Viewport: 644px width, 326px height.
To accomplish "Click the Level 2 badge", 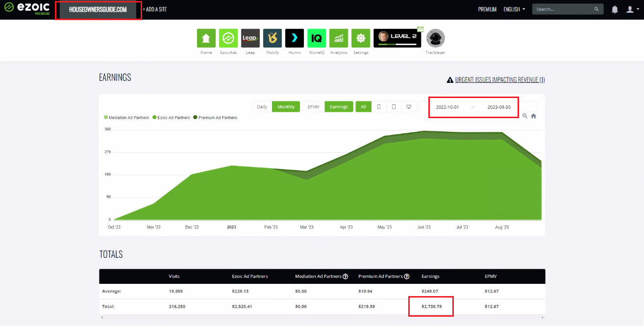I will [397, 38].
